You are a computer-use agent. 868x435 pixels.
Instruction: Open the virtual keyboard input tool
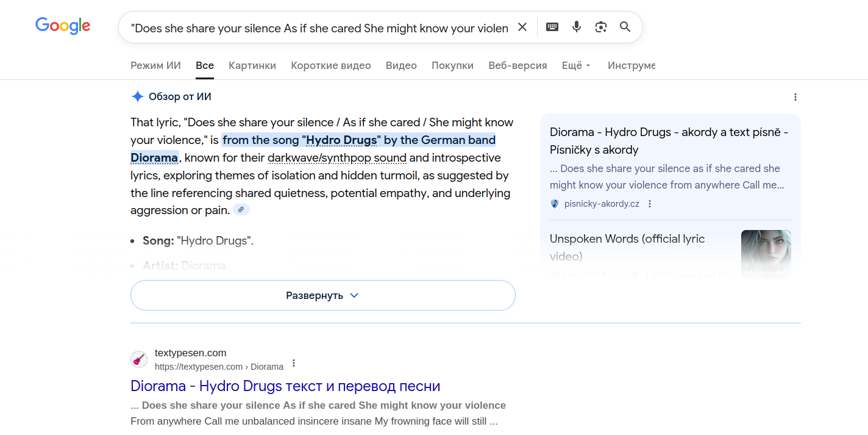[552, 27]
